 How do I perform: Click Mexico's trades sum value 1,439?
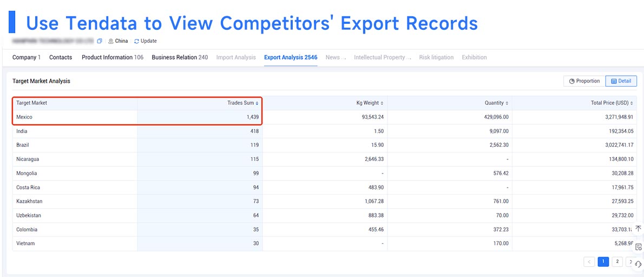click(253, 117)
